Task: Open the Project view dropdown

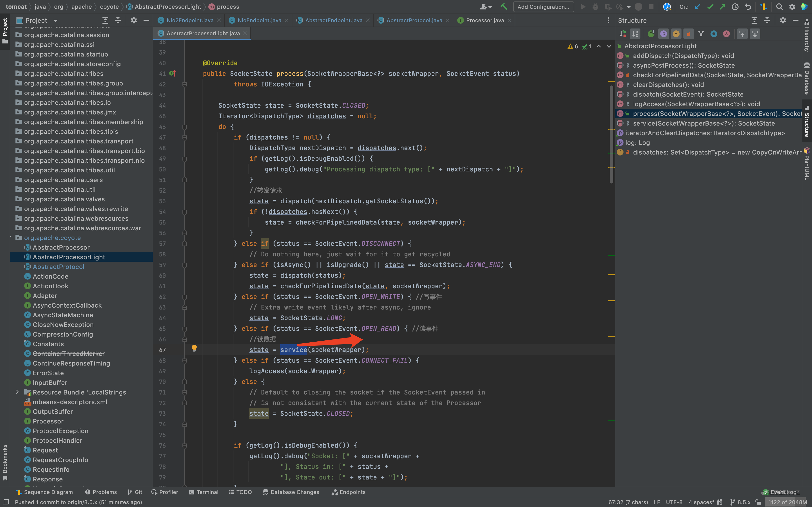Action: click(56, 21)
